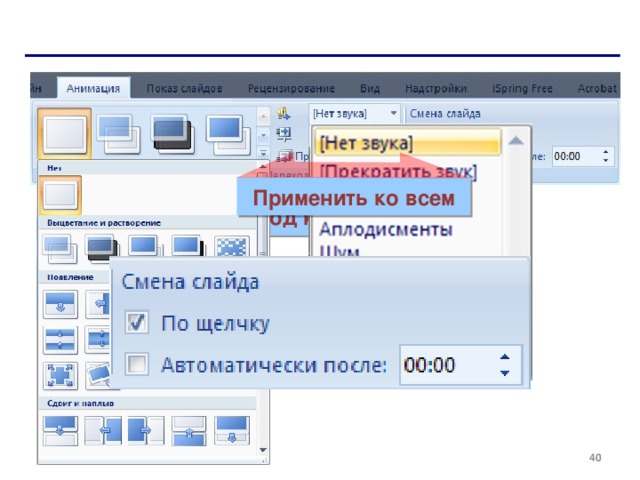This screenshot has width=640, height=480.
Task: Choose Push Down under Сдвиг и наплыв
Action: pyautogui.click(x=60, y=431)
